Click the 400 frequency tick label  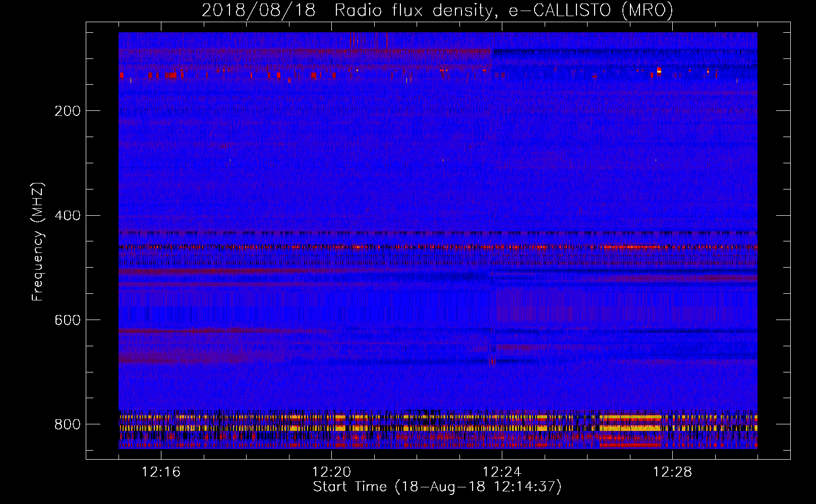pos(67,216)
